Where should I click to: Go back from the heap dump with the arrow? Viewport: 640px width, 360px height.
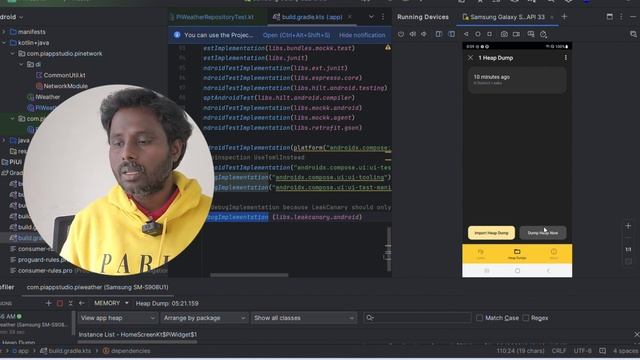coord(82,303)
